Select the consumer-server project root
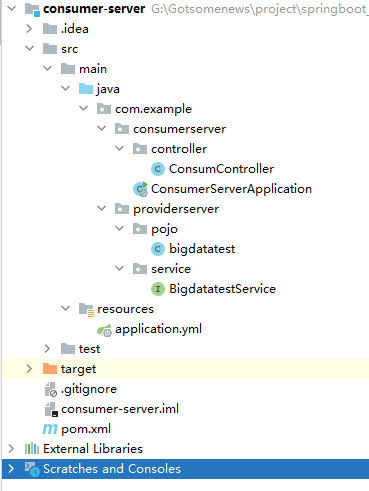The image size is (369, 491). (94, 9)
